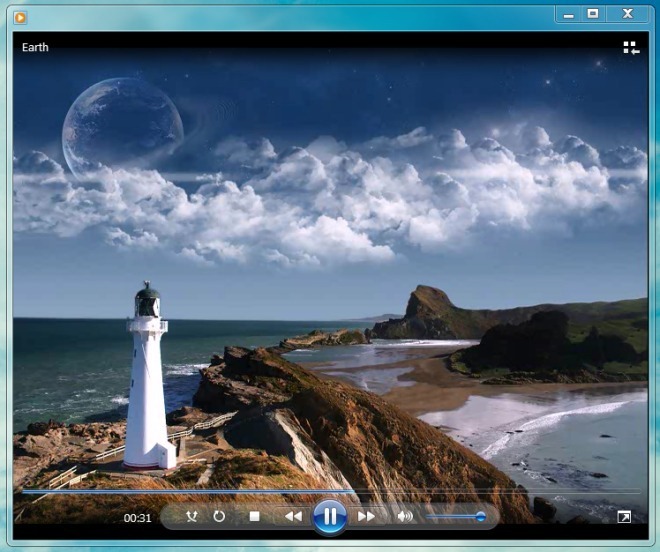Skip forward to next track
This screenshot has width=660, height=552.
coord(366,516)
